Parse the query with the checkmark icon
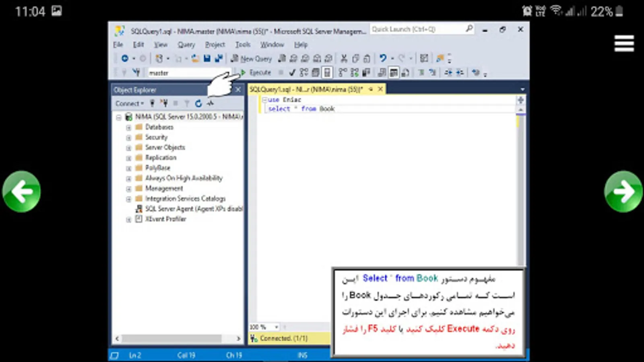 292,72
